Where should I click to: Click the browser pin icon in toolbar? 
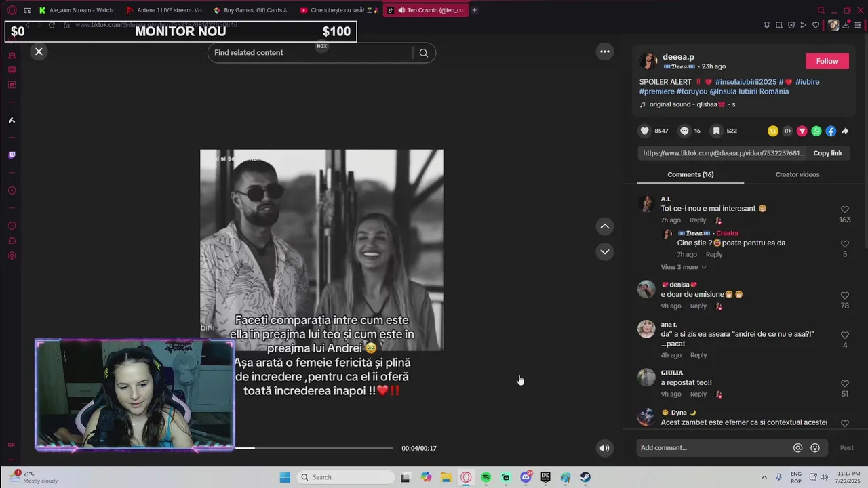click(767, 25)
